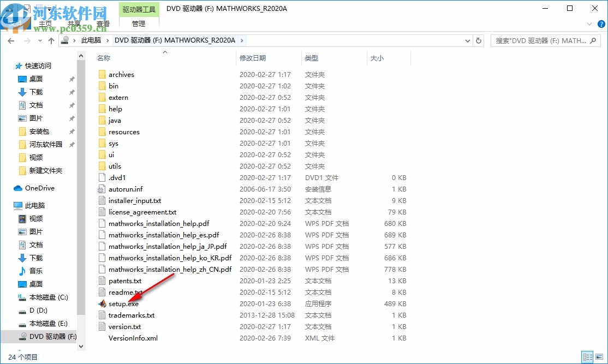Go up one folder level
608x364 pixels.
pos(51,40)
